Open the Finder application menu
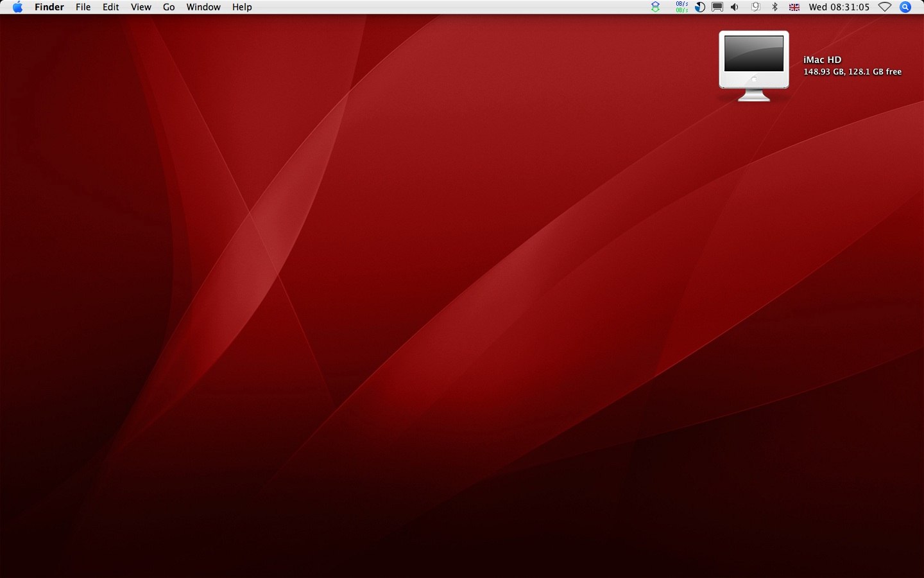Screen dimensions: 924x578 49,7
